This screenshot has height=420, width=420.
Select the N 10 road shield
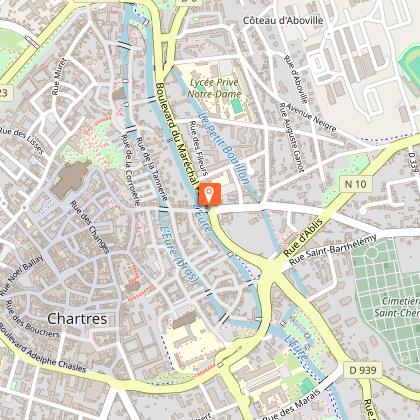(356, 184)
